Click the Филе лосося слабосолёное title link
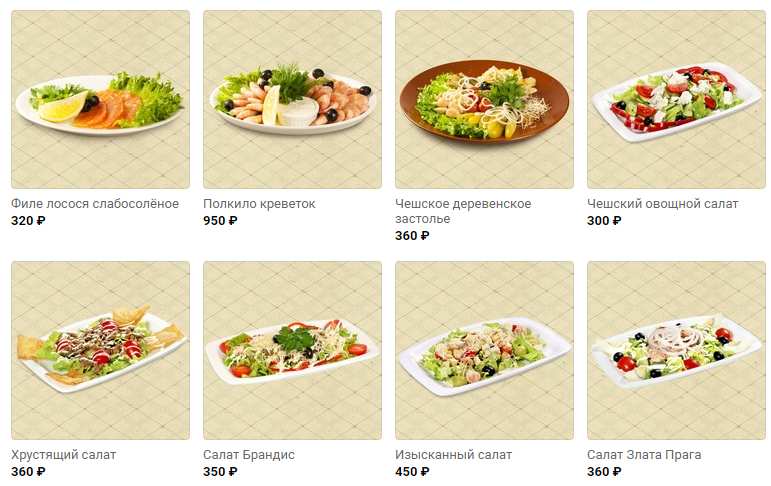This screenshot has width=771, height=486. click(x=95, y=204)
